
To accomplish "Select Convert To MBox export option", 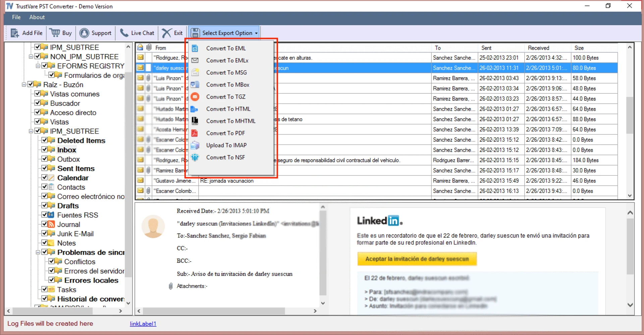I will click(x=228, y=85).
